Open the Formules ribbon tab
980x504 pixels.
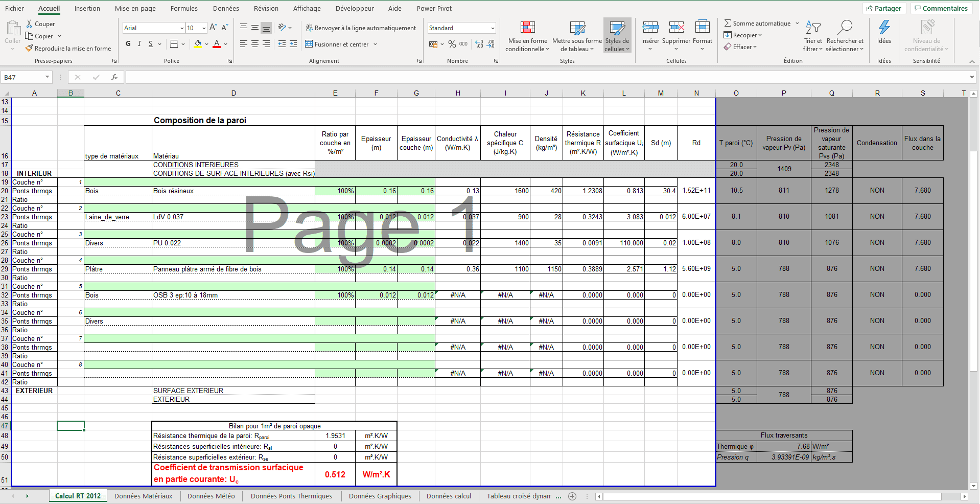tap(184, 9)
